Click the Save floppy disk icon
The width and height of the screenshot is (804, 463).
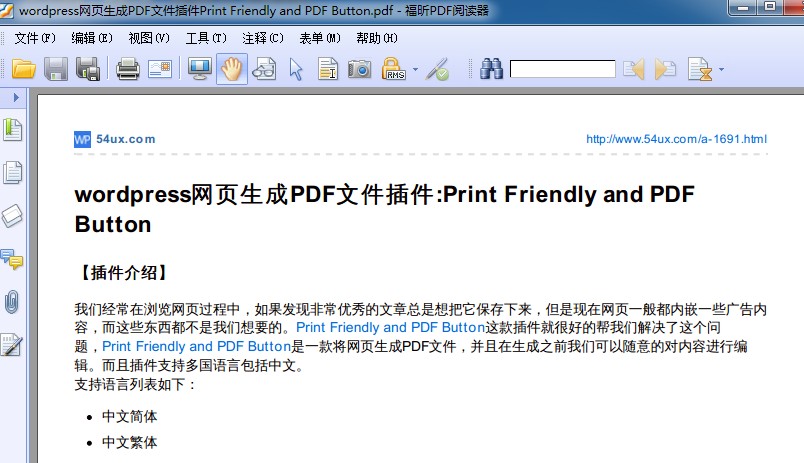point(55,69)
